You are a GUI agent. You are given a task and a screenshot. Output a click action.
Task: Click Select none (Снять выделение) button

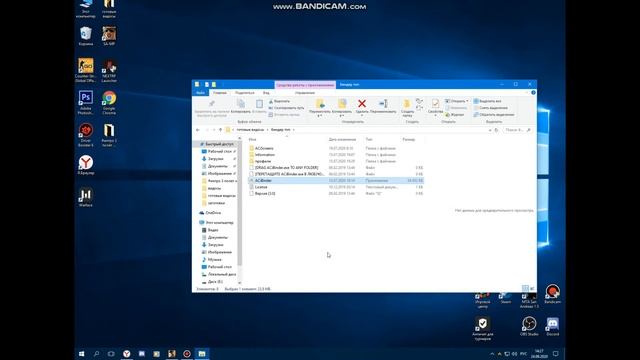491,108
